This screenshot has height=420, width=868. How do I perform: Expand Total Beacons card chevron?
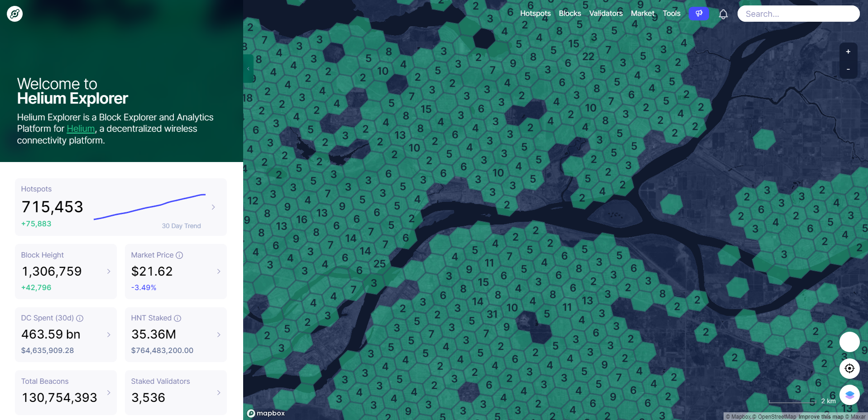point(109,392)
